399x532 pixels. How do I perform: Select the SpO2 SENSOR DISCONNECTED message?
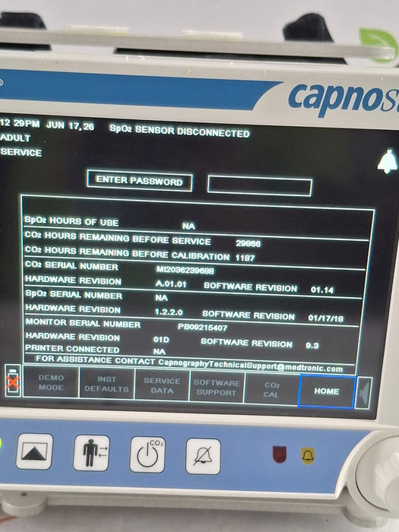(179, 131)
